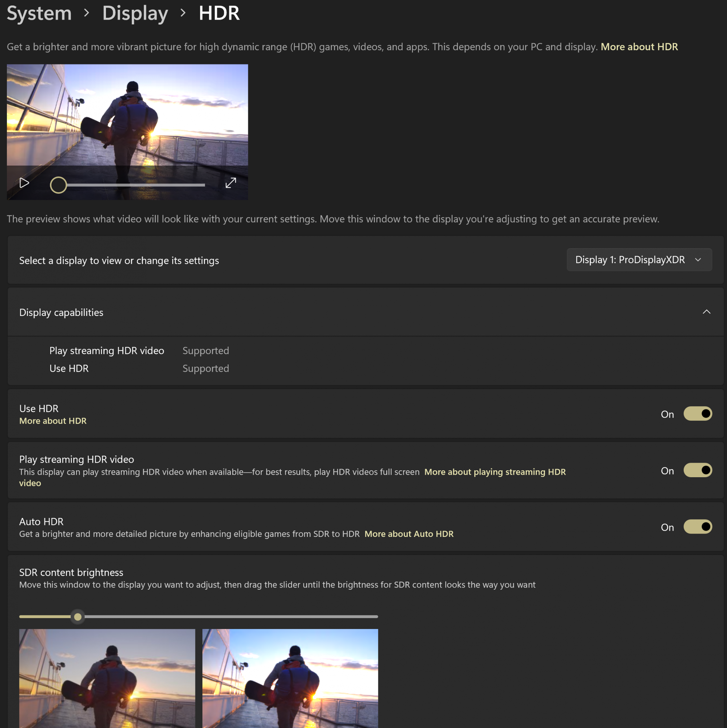Go to Display in the breadcrumb

coord(135,13)
